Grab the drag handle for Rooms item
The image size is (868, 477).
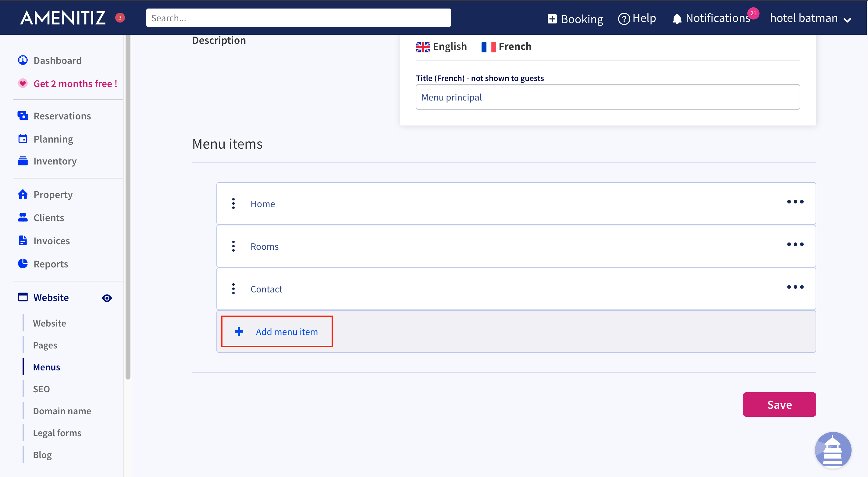(x=233, y=246)
